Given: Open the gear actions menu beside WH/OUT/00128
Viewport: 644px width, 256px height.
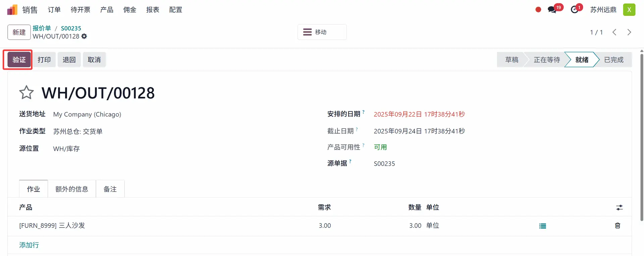Looking at the screenshot, I should click(x=84, y=36).
